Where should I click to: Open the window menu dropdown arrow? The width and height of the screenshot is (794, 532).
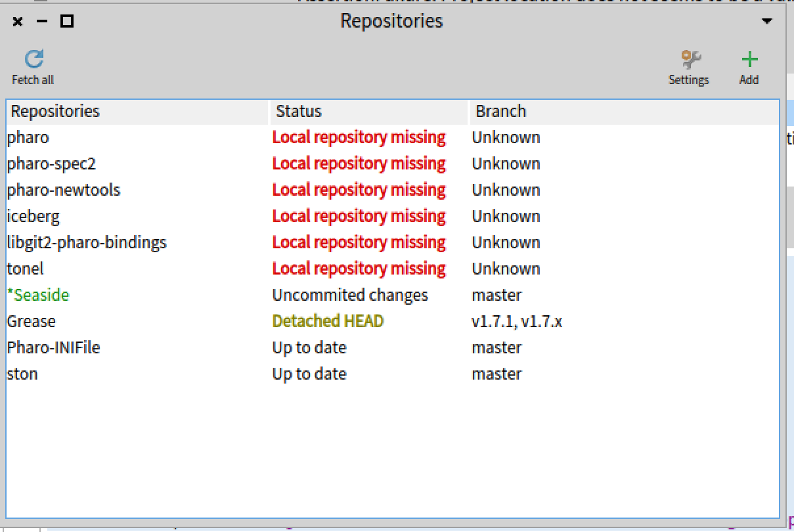coord(766,22)
